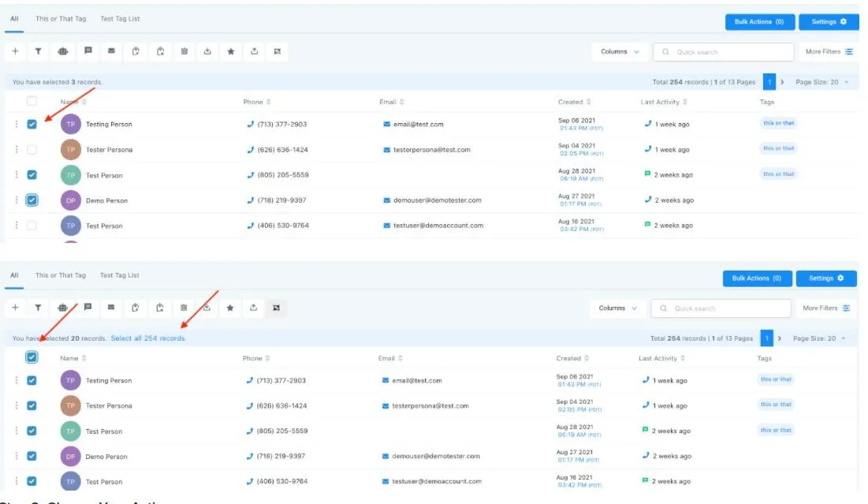The image size is (868, 504).
Task: Click the Quick search field in upper screenshot
Action: (724, 52)
